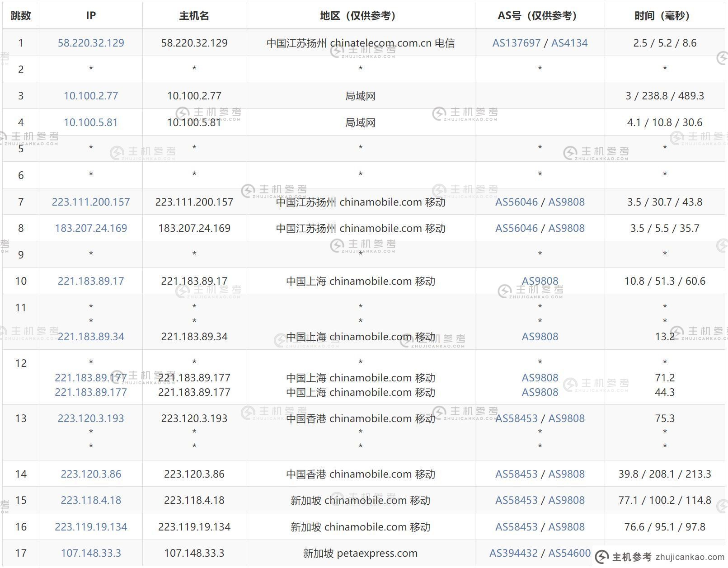728x568 pixels.
Task: Select hostname cell 223.119.19.134
Action: 194,527
